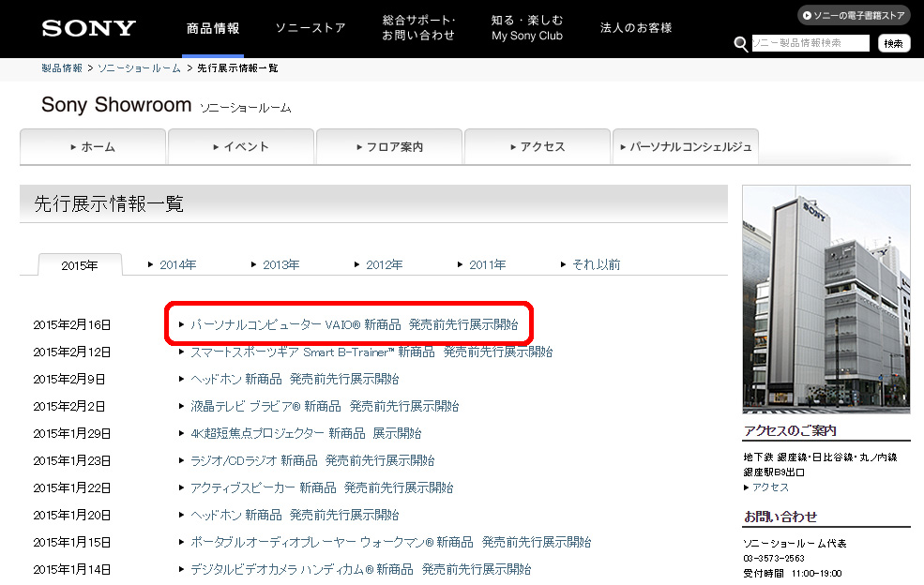
Task: Switch to the ホーム showroom tab
Action: pyautogui.click(x=93, y=146)
